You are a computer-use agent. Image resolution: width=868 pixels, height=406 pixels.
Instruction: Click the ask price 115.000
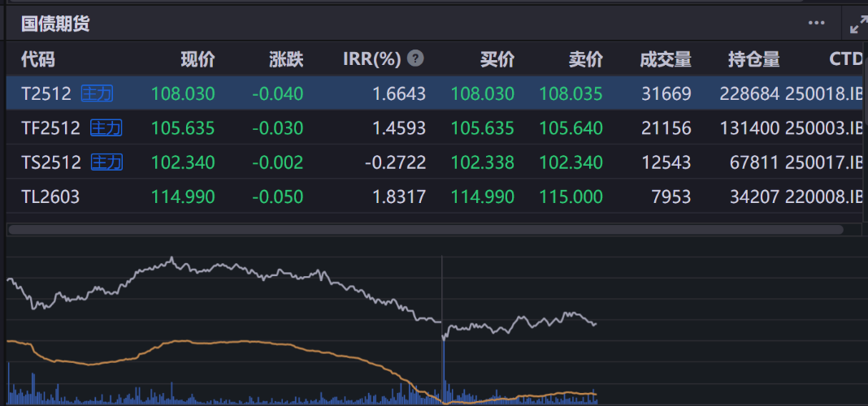pyautogui.click(x=571, y=197)
